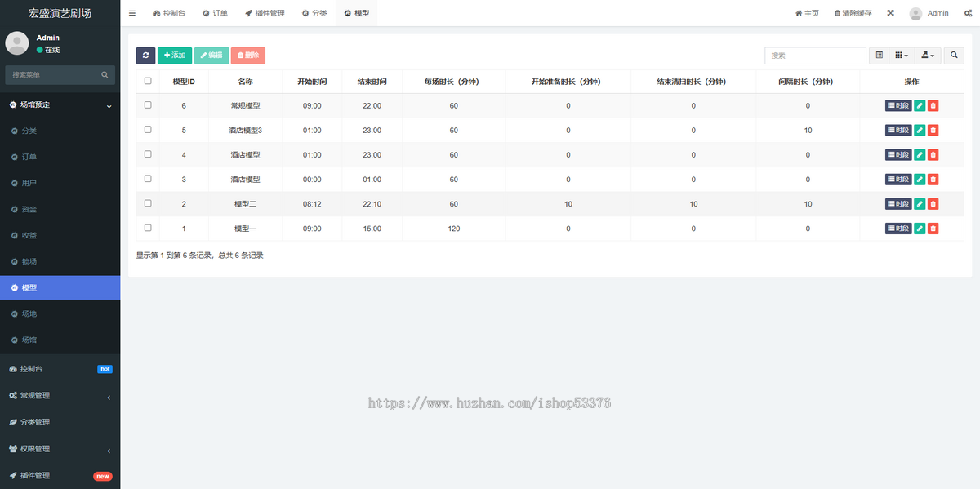The height and width of the screenshot is (489, 980).
Task: Open sidebar 控制台 with hot badge
Action: tap(60, 369)
